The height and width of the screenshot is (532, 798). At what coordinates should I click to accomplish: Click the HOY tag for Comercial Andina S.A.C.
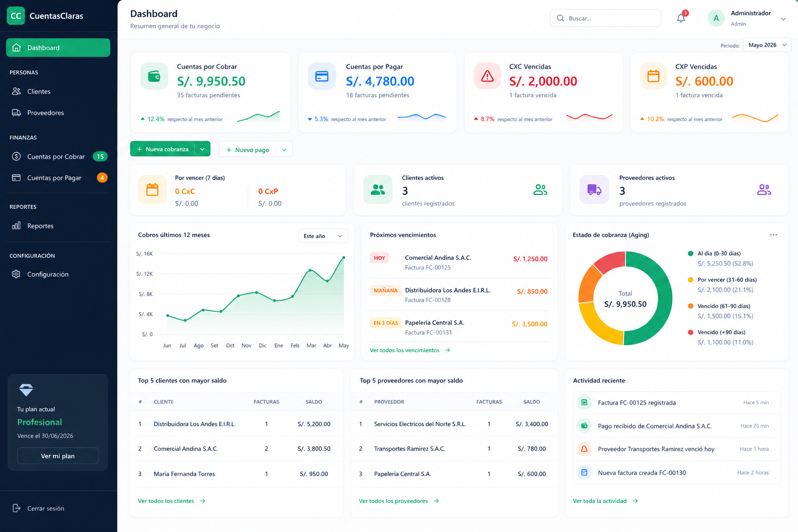point(380,258)
